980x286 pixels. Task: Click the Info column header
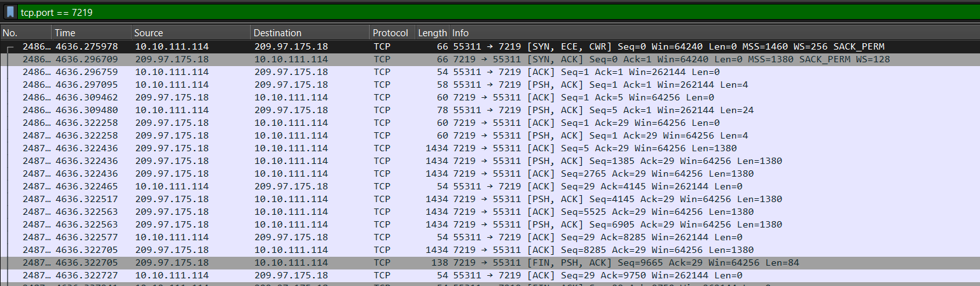(x=700, y=33)
